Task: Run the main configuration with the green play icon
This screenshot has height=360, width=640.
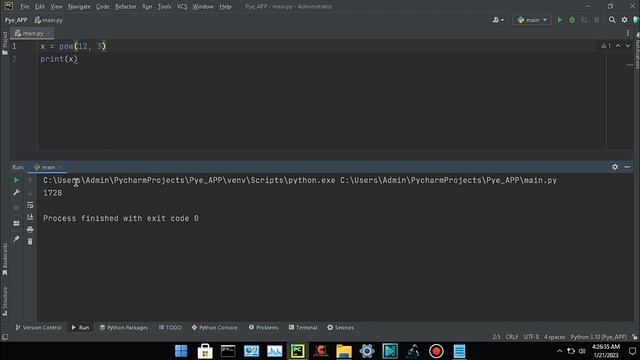Action: pos(560,20)
